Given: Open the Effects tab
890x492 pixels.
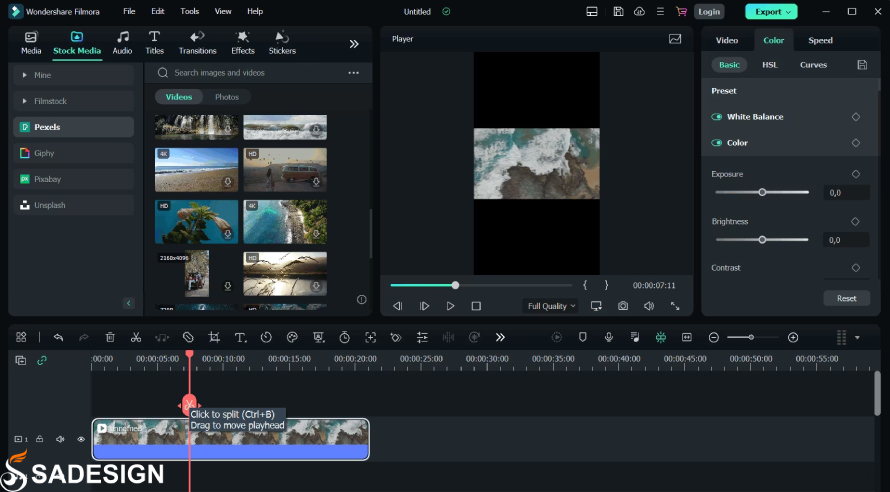Looking at the screenshot, I should [x=243, y=43].
